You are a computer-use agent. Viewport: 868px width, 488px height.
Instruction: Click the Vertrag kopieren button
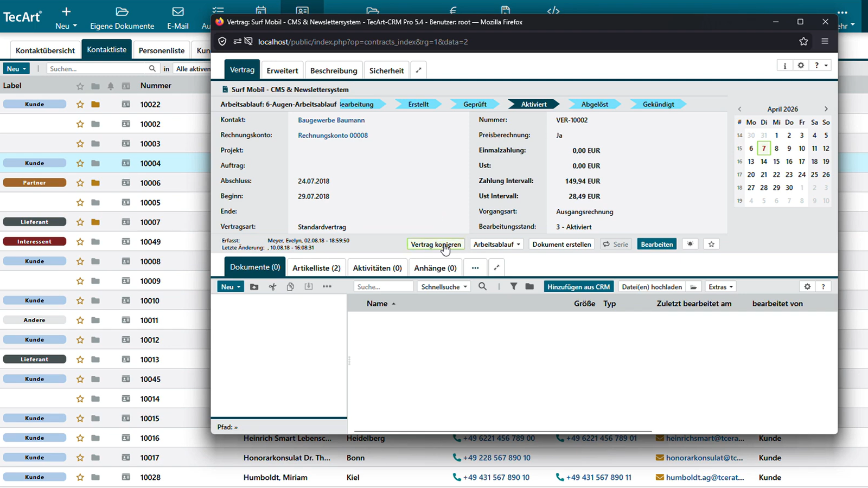(436, 244)
